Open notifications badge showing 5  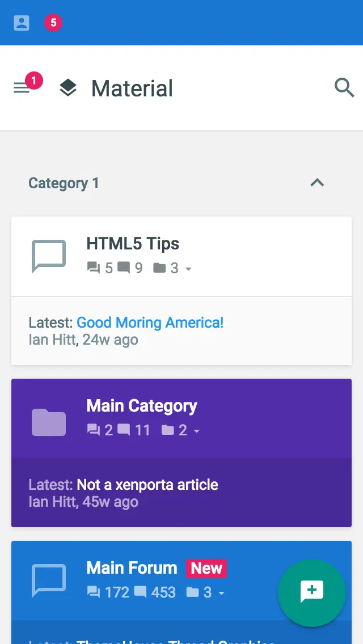[x=53, y=23]
